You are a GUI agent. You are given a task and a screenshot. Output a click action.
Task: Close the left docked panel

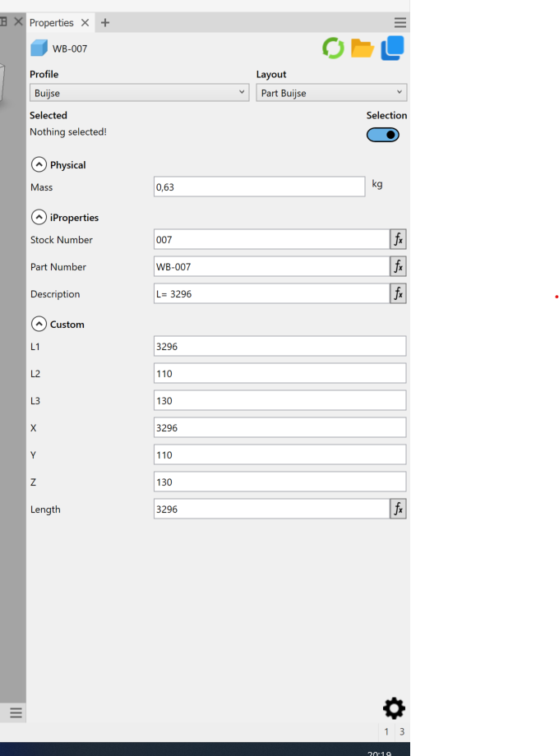click(x=18, y=21)
